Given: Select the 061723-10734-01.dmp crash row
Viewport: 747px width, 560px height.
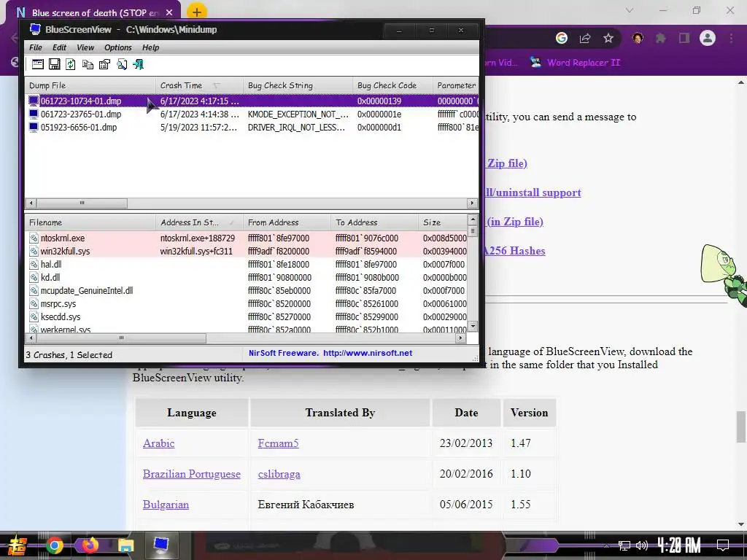Looking at the screenshot, I should 252,101.
